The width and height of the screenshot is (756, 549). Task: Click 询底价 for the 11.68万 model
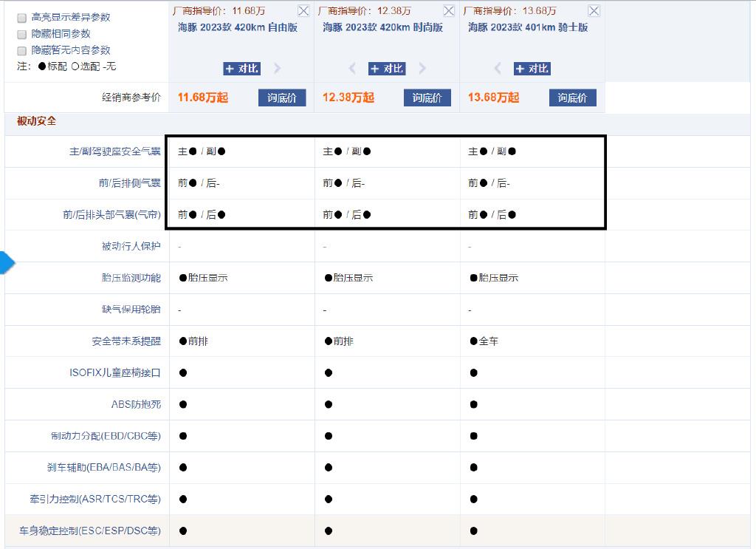(282, 98)
